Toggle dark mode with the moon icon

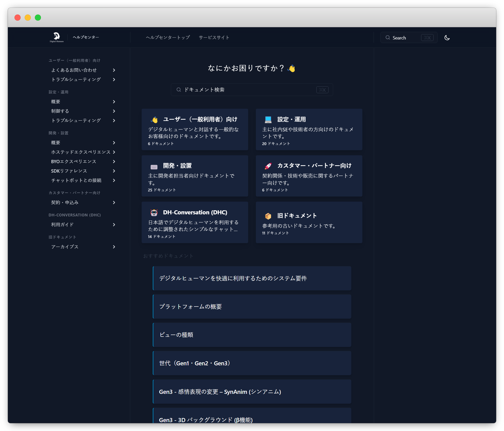coord(447,37)
